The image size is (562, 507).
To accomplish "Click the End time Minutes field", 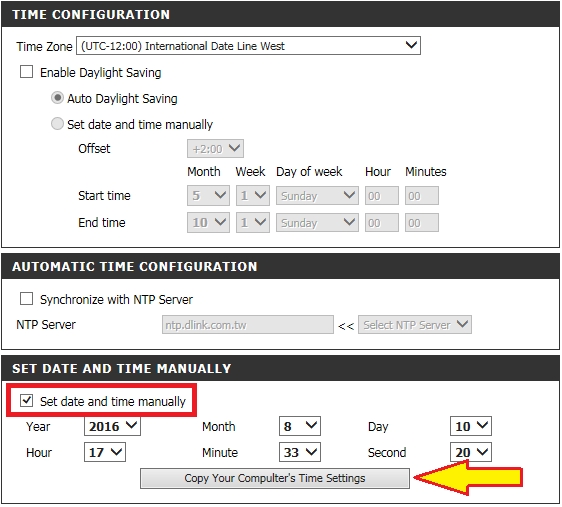I will click(x=422, y=223).
